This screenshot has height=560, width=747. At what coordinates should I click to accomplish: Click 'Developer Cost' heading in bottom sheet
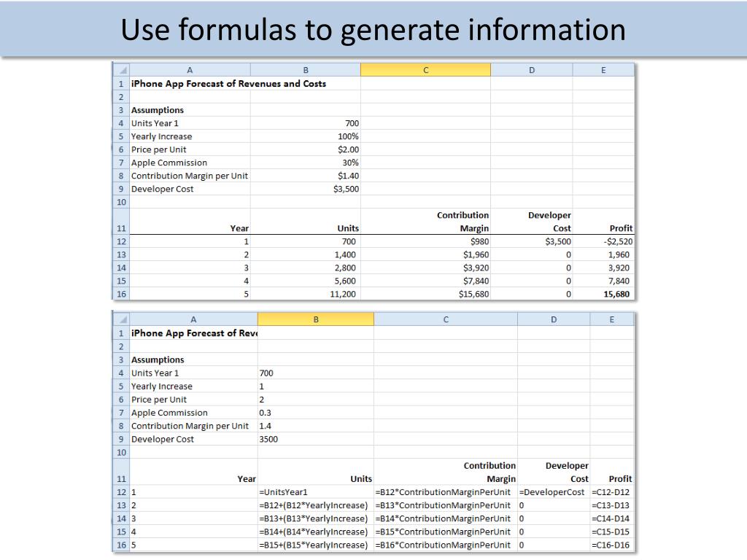click(x=567, y=472)
